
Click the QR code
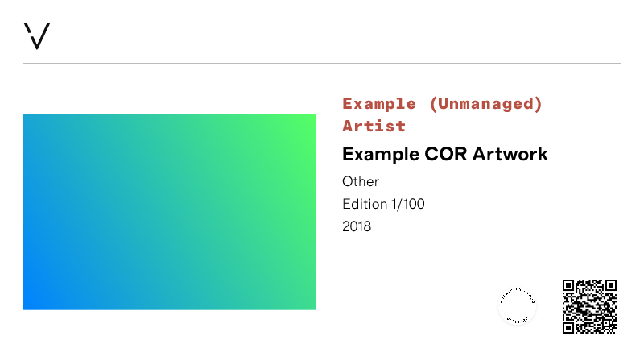click(x=589, y=306)
